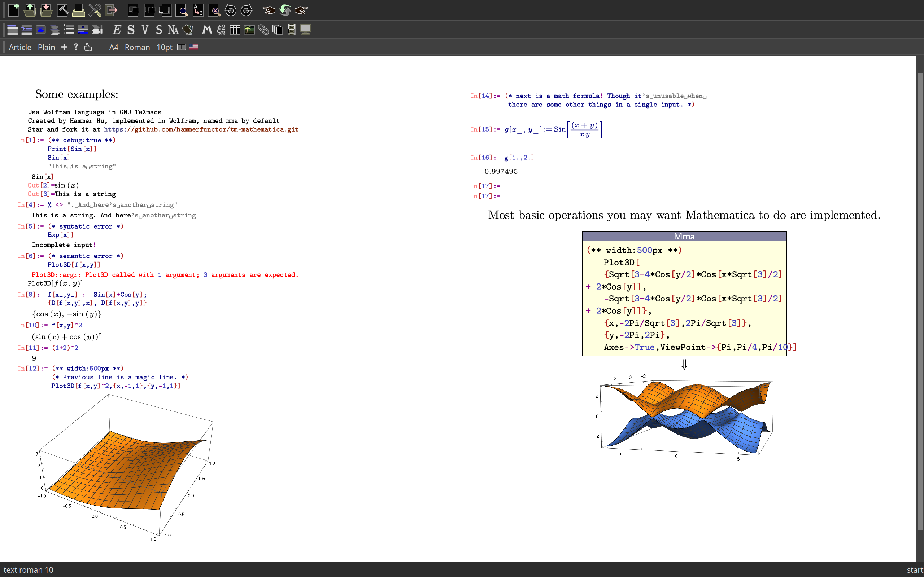Toggle the strong text S style
This screenshot has width=924, height=577.
(131, 30)
